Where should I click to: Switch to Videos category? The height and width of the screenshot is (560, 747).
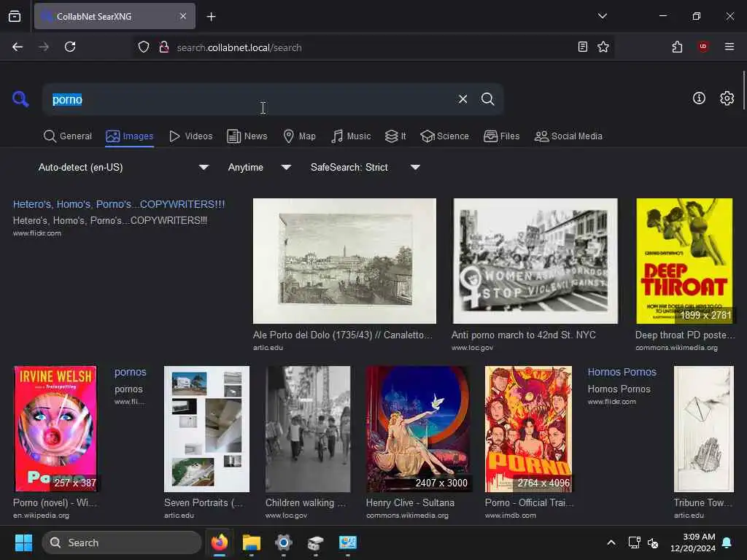(x=191, y=136)
